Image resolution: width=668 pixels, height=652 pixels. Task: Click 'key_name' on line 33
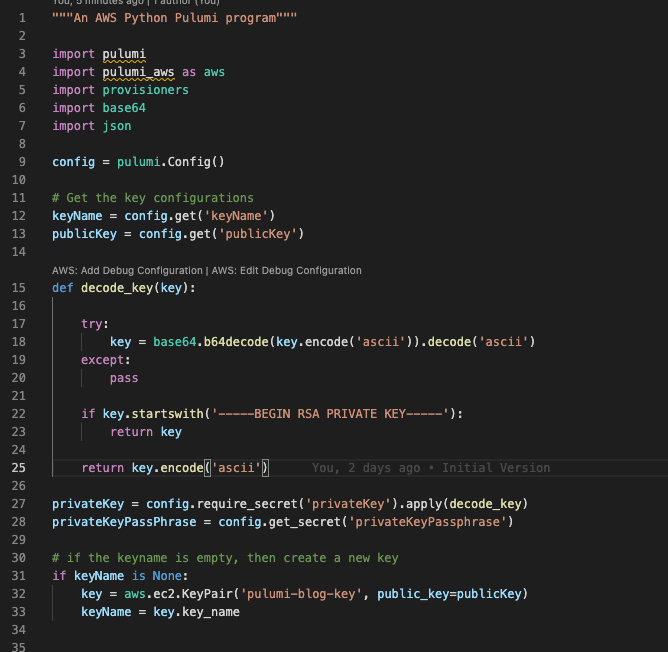click(x=211, y=612)
